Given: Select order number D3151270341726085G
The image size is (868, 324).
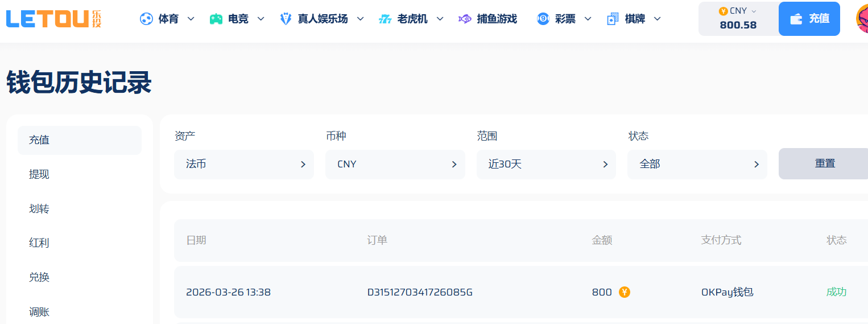Looking at the screenshot, I should 420,293.
